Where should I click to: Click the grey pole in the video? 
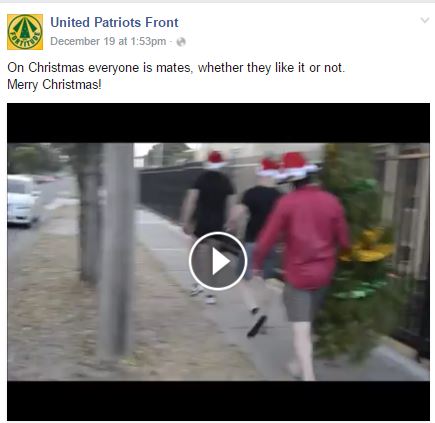[117, 250]
